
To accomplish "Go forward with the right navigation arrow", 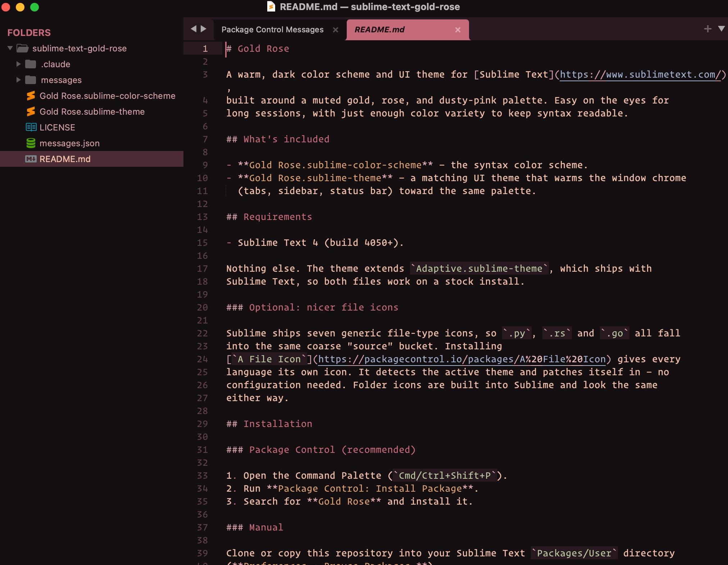I will [204, 29].
